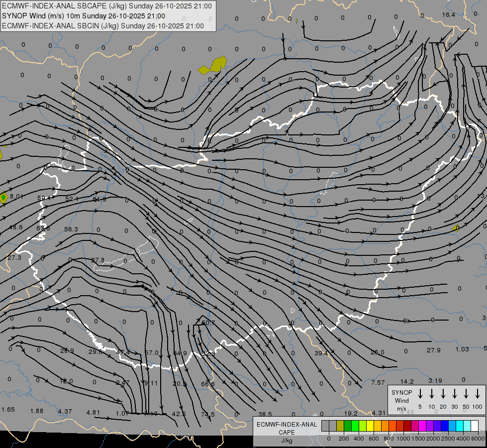
Task: Pick the magenta CAPE legend swatch
Action: tap(422, 426)
